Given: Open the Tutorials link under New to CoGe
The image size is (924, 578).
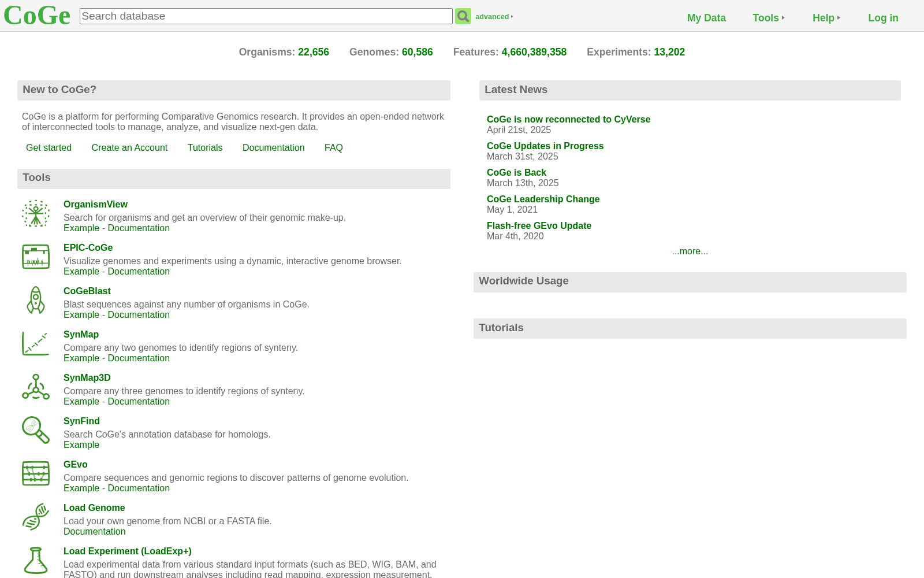Looking at the screenshot, I should 205,148.
